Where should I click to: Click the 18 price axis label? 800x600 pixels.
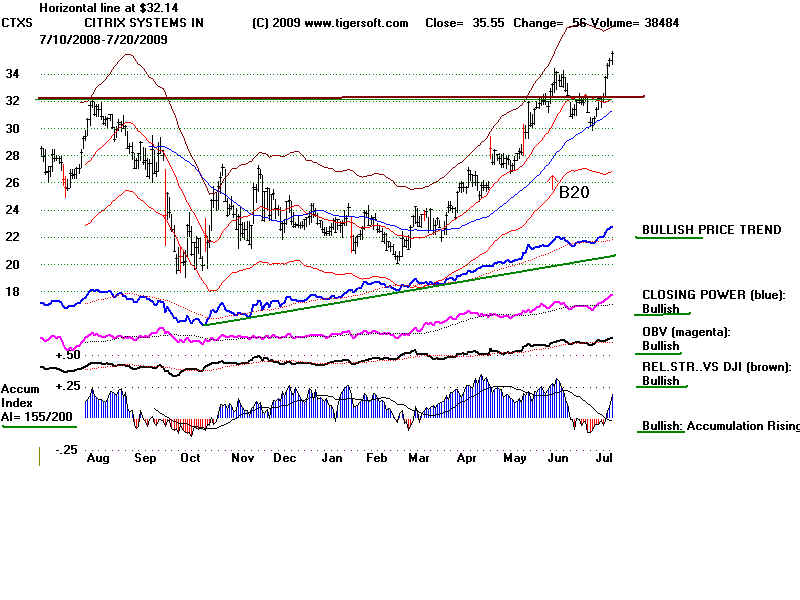pos(13,291)
